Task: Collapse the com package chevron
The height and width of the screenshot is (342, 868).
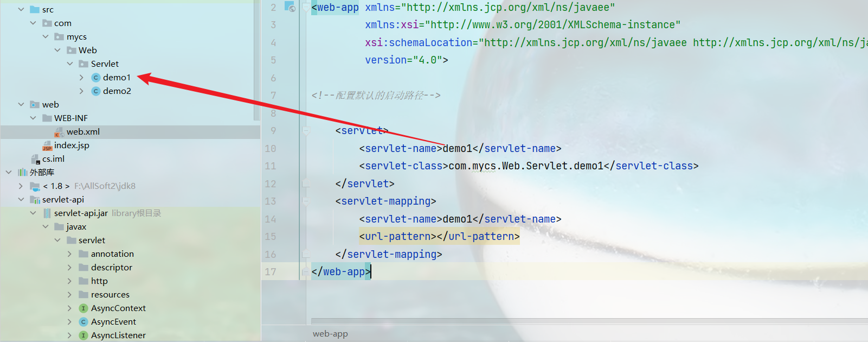Action: coord(33,23)
